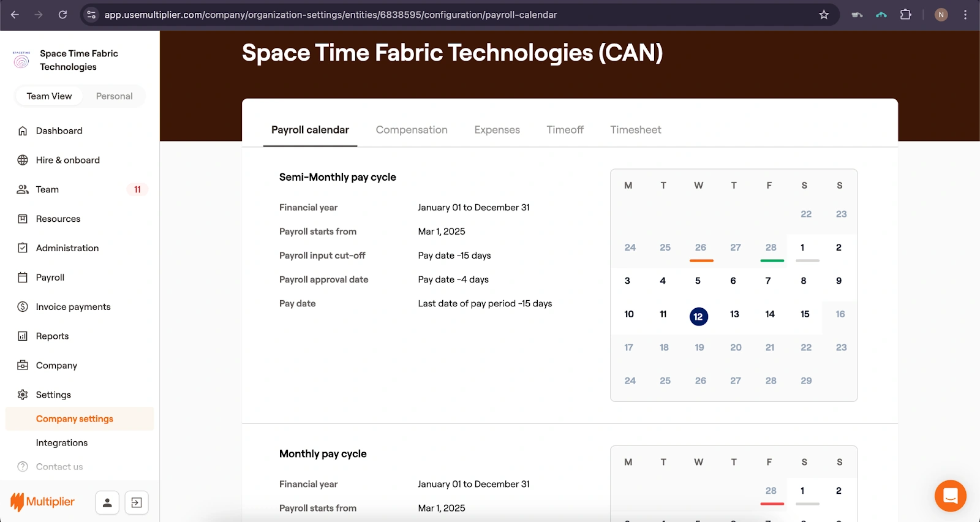Open Hire & onboard section
This screenshot has height=522, width=980.
(x=67, y=160)
